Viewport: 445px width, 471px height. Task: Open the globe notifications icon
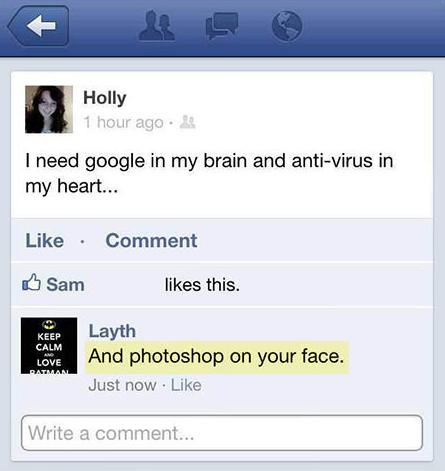287,26
